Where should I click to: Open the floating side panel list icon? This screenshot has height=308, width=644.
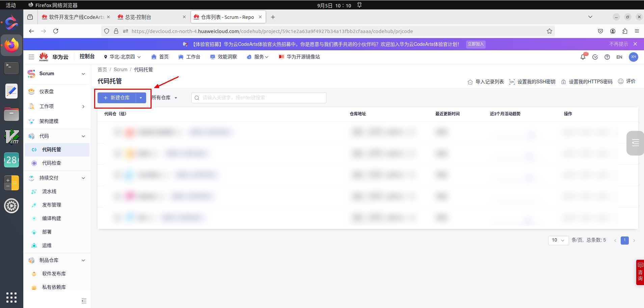tap(635, 143)
